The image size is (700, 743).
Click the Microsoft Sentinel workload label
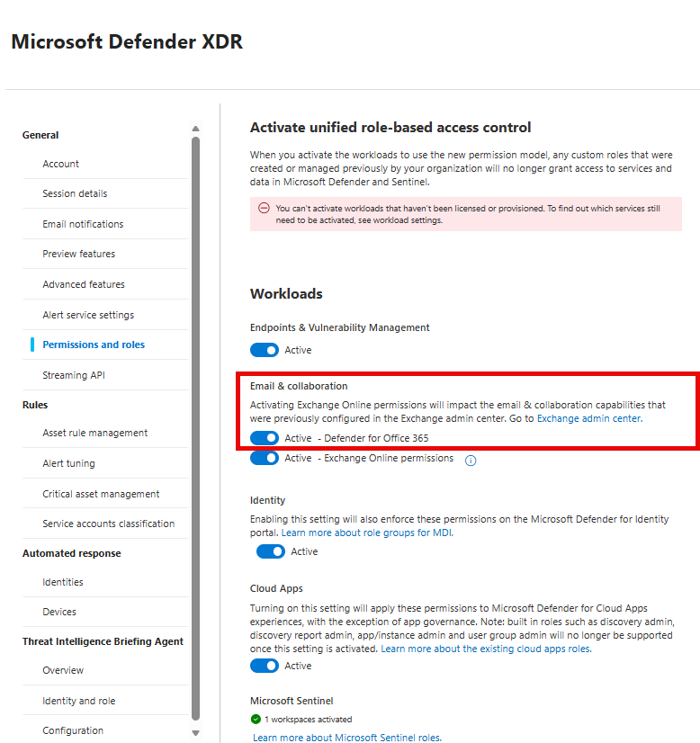click(292, 701)
